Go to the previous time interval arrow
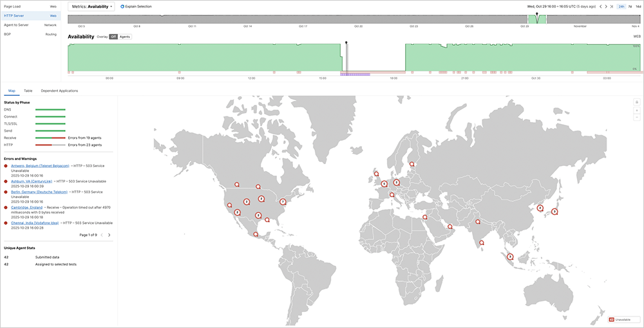 pyautogui.click(x=601, y=6)
